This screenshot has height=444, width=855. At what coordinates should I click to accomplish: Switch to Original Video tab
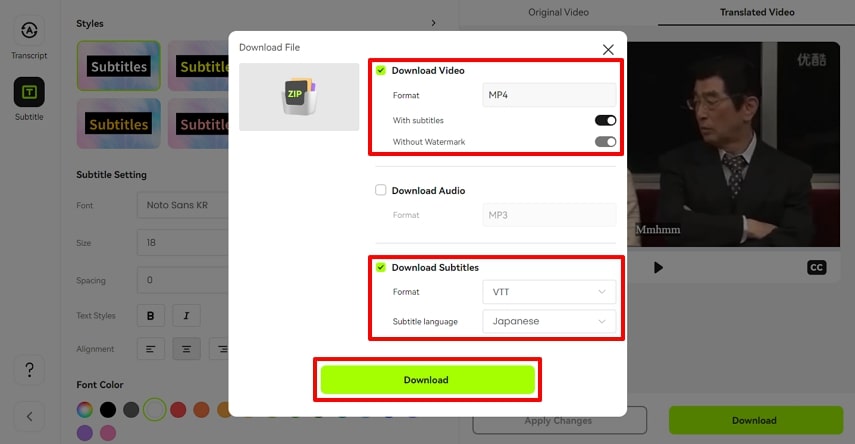(x=558, y=12)
